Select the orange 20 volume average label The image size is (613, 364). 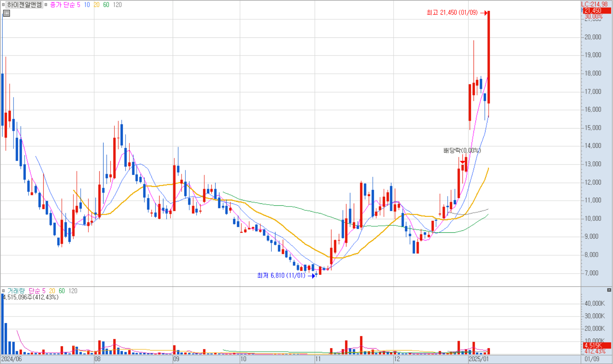pyautogui.click(x=52, y=291)
